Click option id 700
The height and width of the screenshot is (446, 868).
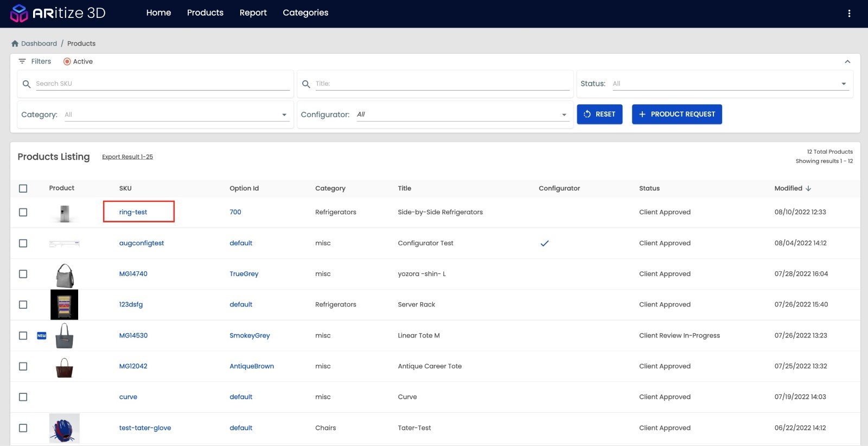(235, 212)
